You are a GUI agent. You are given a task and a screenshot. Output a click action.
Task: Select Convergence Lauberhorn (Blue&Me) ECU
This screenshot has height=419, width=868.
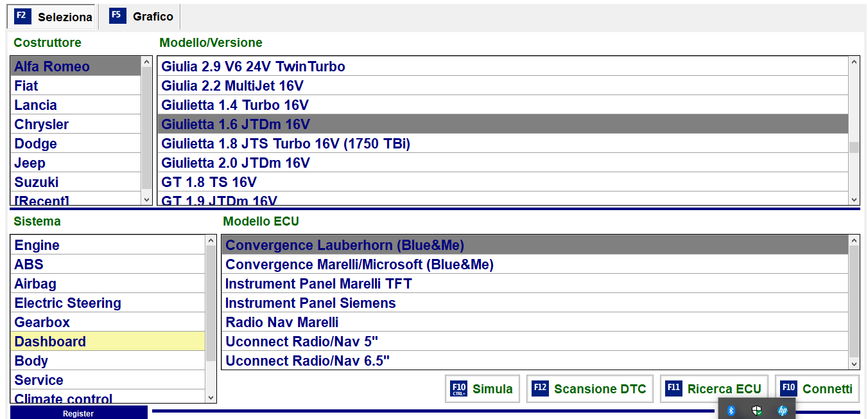(x=535, y=245)
